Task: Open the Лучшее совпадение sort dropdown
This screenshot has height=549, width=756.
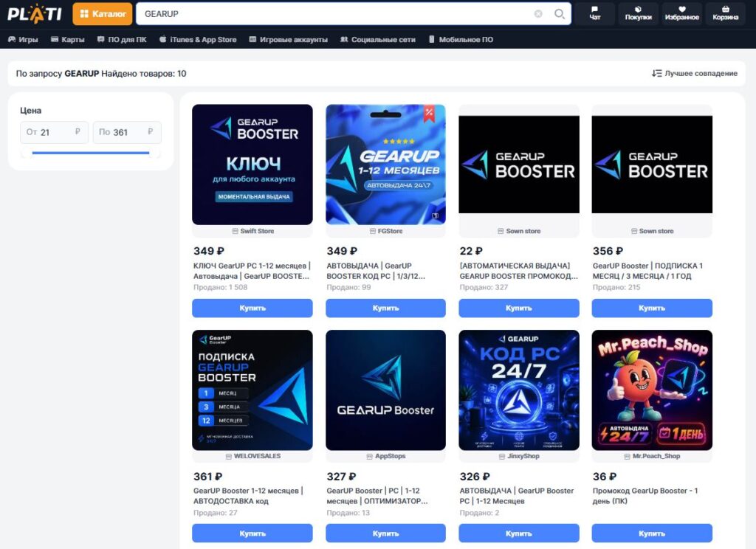Action: click(x=694, y=73)
